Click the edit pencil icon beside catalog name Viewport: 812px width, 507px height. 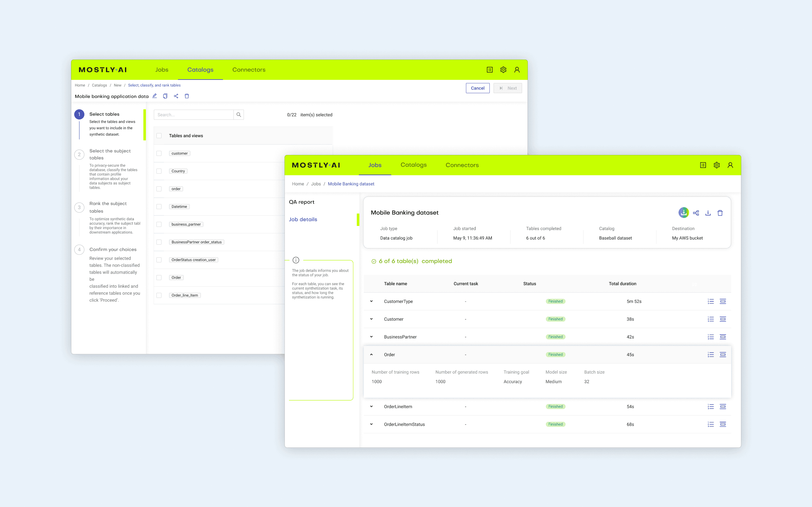(x=155, y=96)
